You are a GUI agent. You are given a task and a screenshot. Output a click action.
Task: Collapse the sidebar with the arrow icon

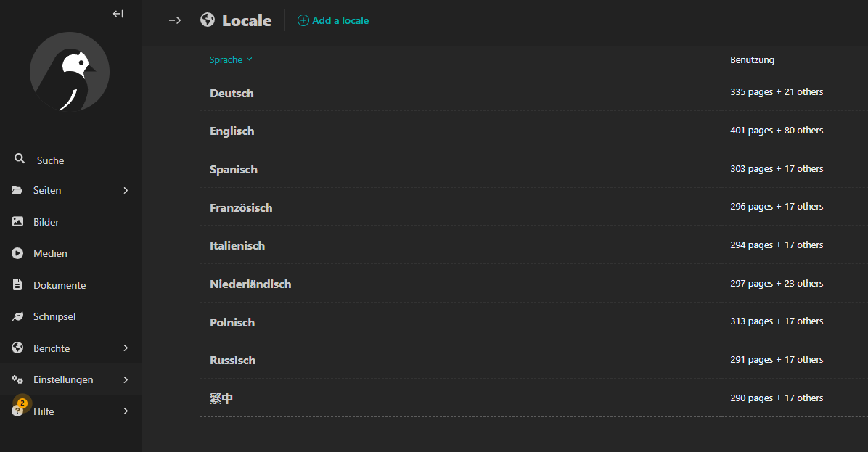(118, 13)
